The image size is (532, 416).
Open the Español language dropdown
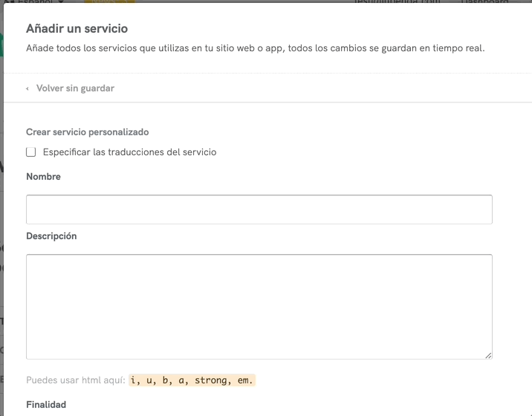click(37, 2)
